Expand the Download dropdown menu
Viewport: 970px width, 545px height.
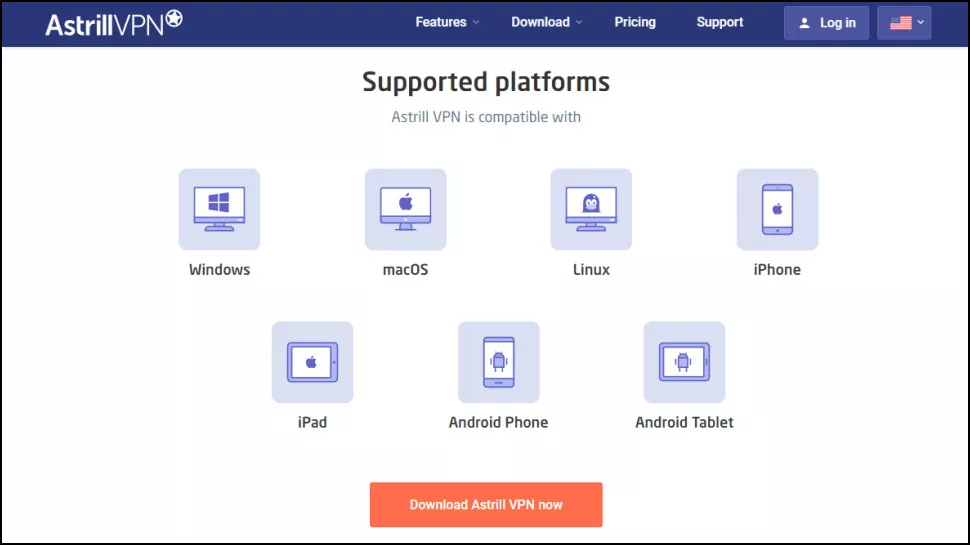click(x=546, y=22)
